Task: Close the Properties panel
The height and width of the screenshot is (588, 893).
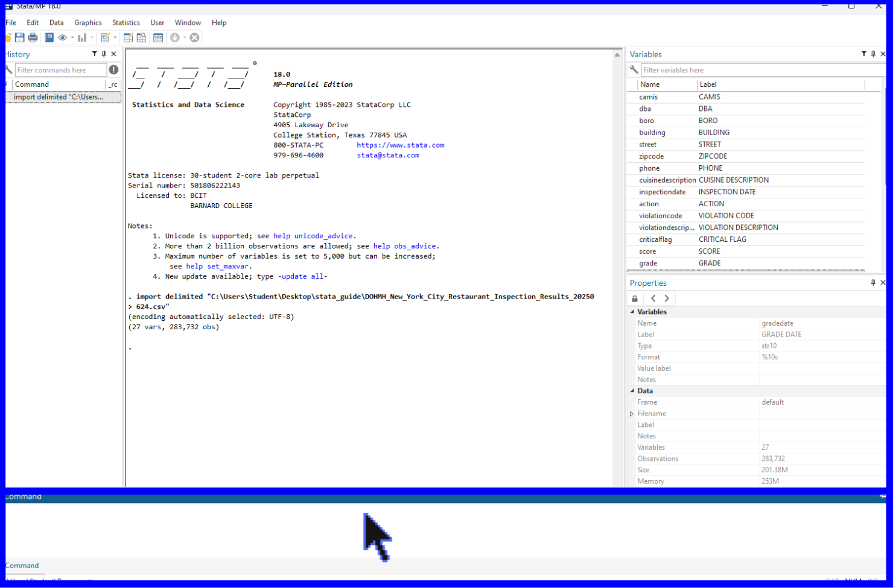Action: pyautogui.click(x=883, y=283)
